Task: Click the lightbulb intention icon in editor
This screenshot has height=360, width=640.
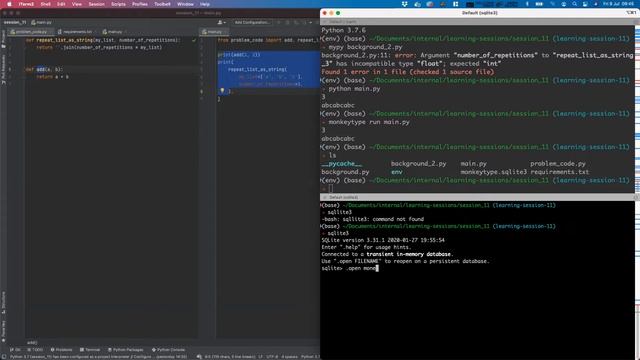Action: click(x=222, y=91)
